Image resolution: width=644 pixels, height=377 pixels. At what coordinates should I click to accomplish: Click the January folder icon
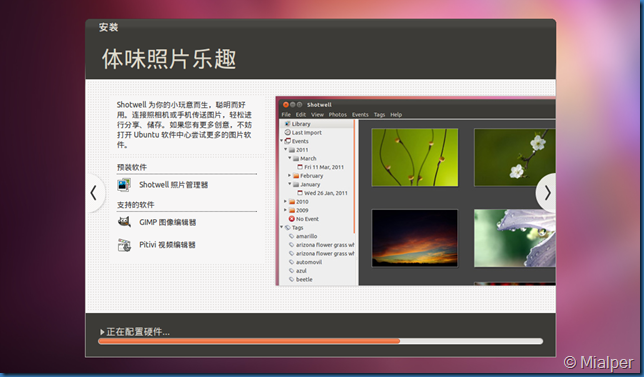pos(296,184)
